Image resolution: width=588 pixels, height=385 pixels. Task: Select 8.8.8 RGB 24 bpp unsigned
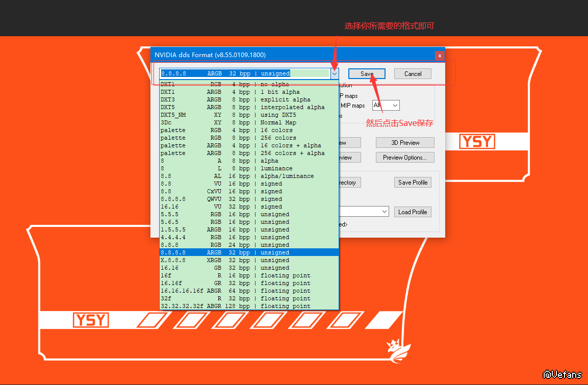(x=249, y=245)
